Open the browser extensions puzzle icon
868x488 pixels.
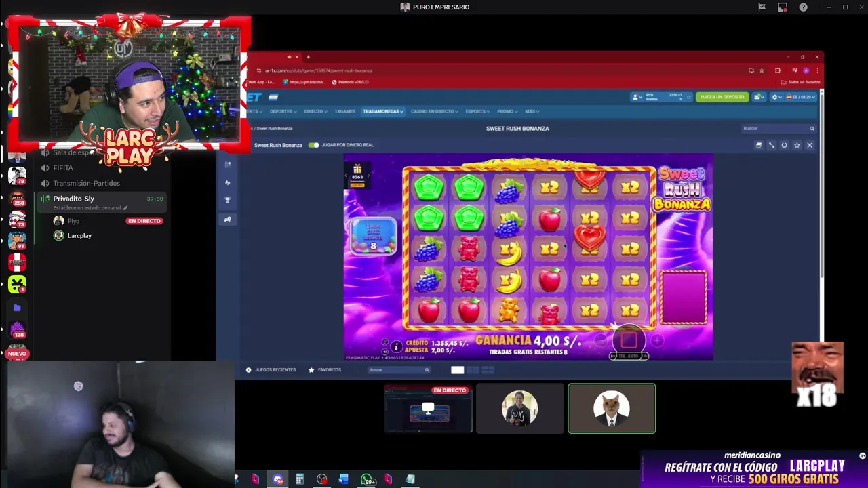(778, 70)
